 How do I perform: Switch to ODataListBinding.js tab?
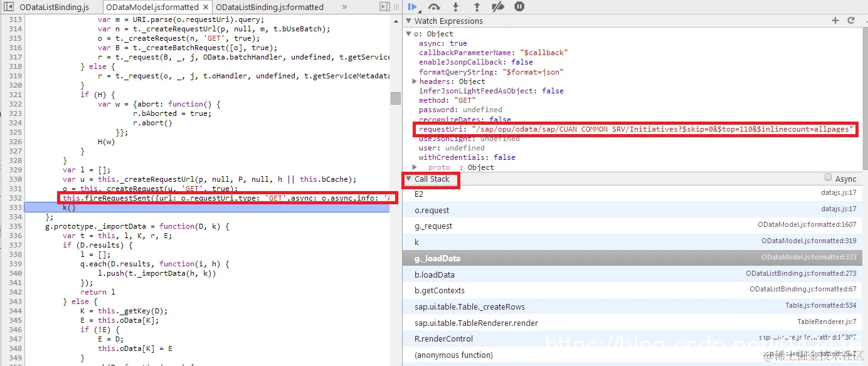[54, 8]
